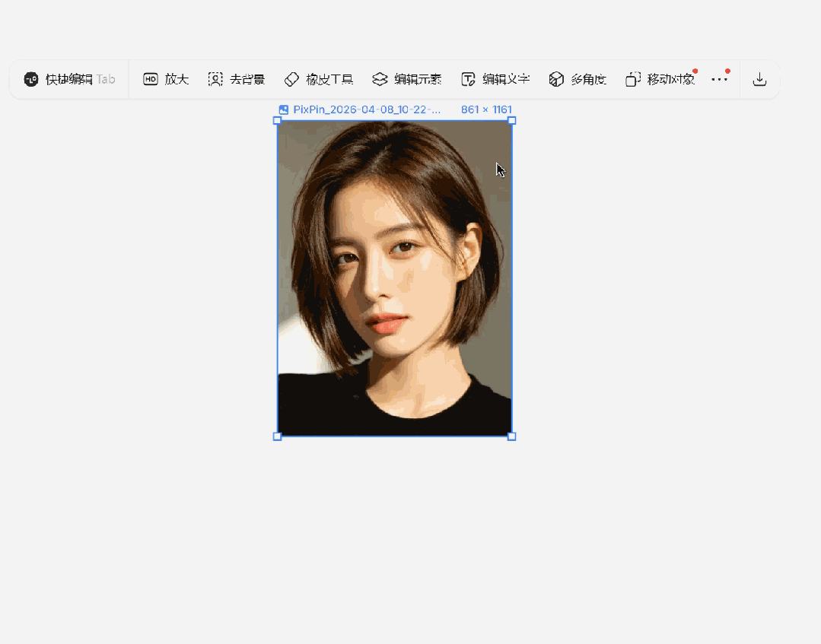
Task: Click the download icon in the toolbar
Action: tap(759, 80)
